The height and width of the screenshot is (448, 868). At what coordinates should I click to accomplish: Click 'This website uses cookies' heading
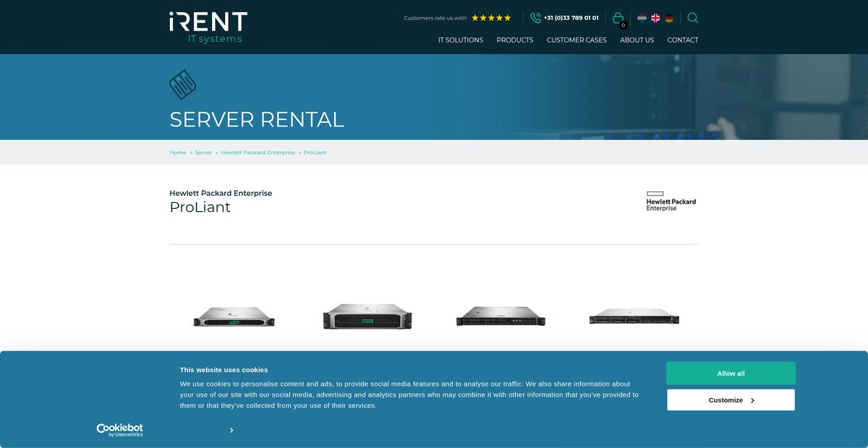coord(224,370)
